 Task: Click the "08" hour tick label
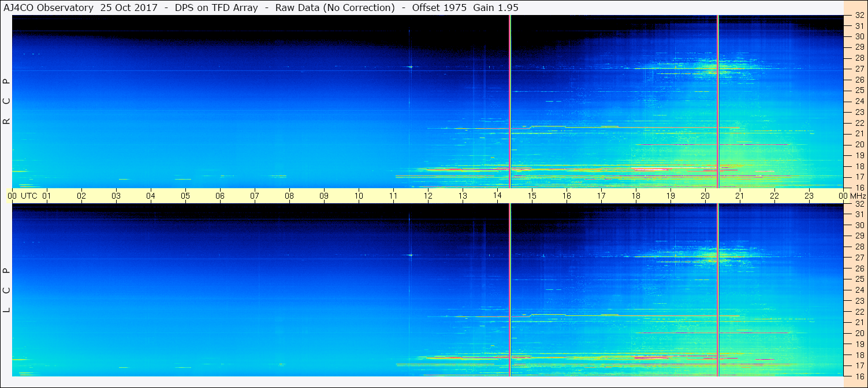[289, 196]
